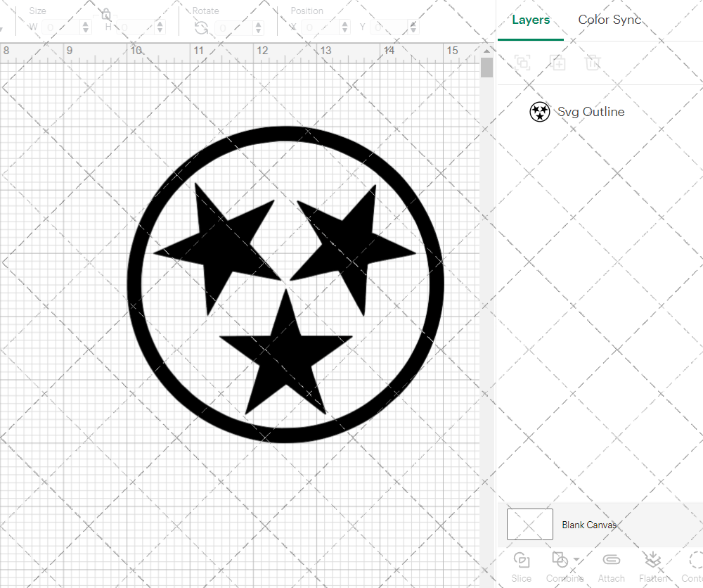This screenshot has width=703, height=588.
Task: Select the Svg Outline layer thumbnail
Action: (539, 112)
